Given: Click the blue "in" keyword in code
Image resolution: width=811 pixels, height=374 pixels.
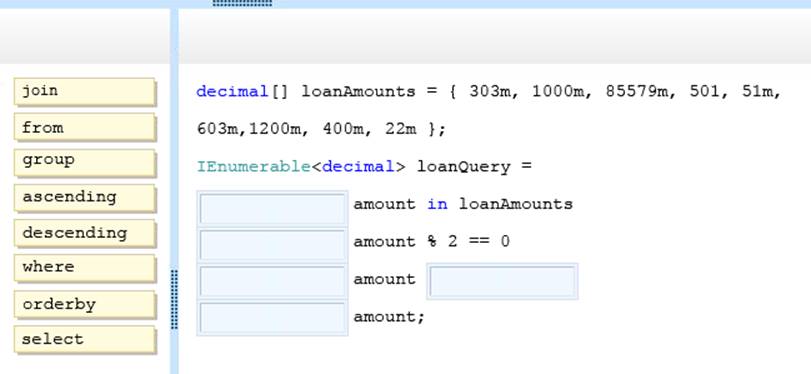Looking at the screenshot, I should pyautogui.click(x=437, y=204).
